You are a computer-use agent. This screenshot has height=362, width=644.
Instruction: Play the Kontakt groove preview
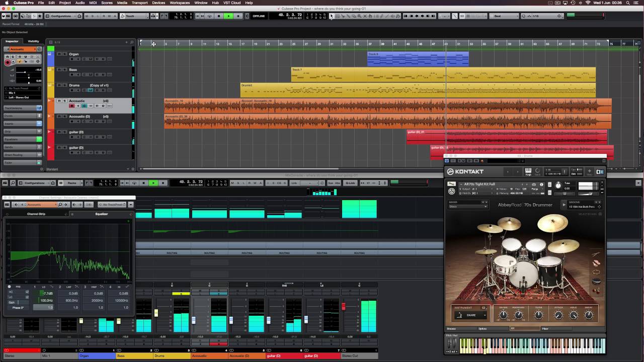coord(564,205)
